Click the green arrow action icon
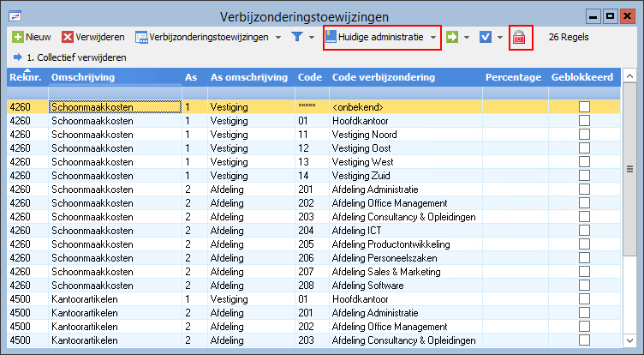644x355 pixels. [452, 37]
